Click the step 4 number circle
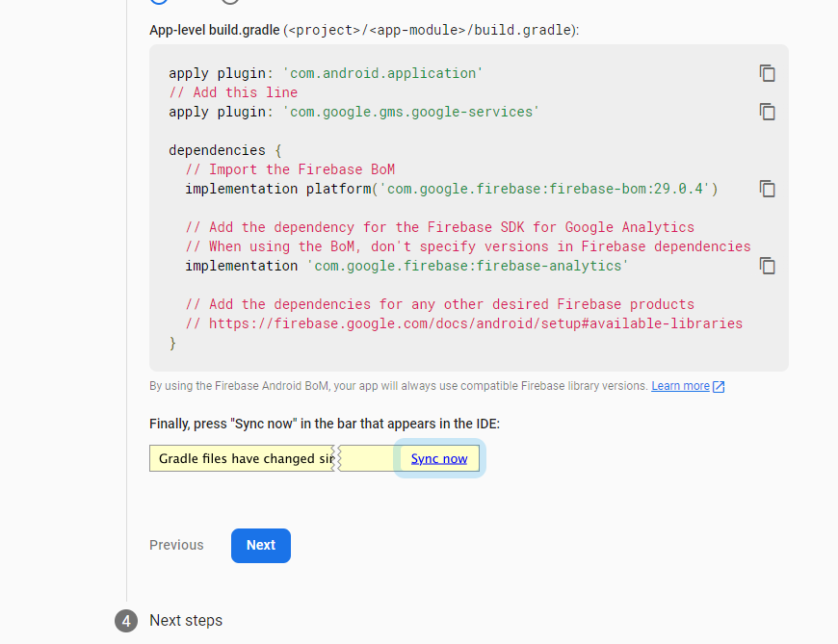Image resolution: width=838 pixels, height=644 pixels. pos(126,621)
